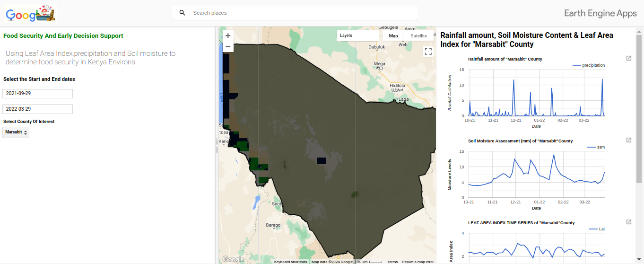Click the map zoom out minus button
The width and height of the screenshot is (644, 264).
(x=228, y=46)
